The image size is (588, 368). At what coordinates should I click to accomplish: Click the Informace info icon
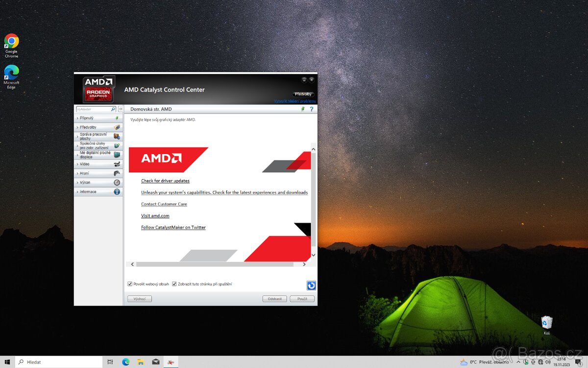click(117, 191)
